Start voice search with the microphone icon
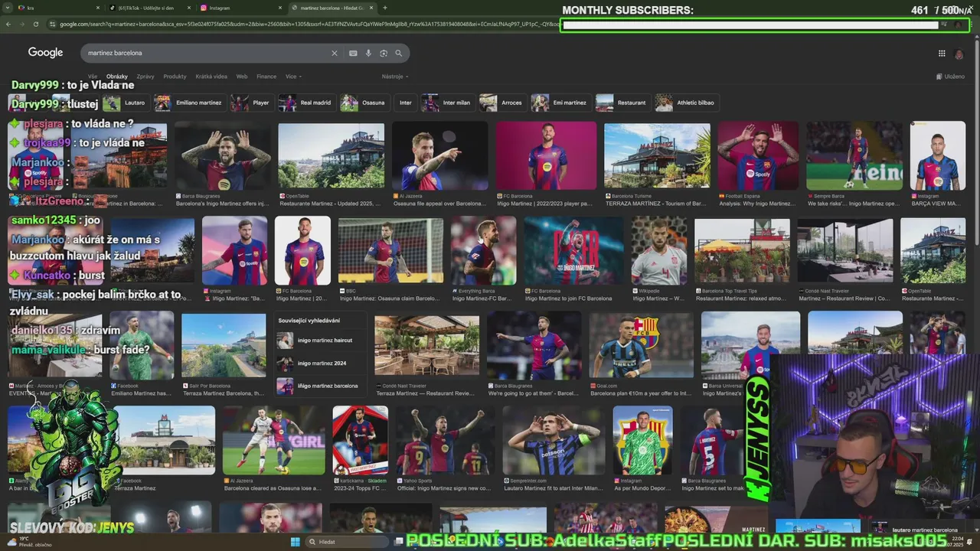Screen dimensions: 980x551 click(368, 54)
